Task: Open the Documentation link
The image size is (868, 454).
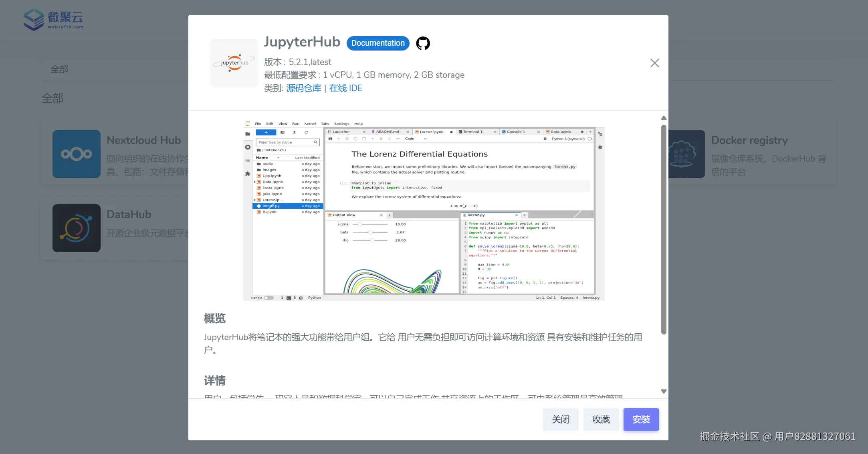Action: (377, 43)
